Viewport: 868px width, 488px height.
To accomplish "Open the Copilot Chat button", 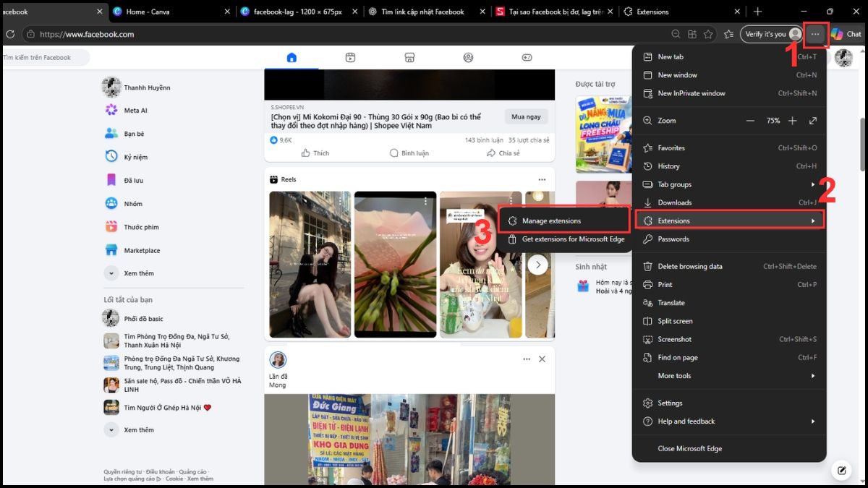I will tap(846, 34).
